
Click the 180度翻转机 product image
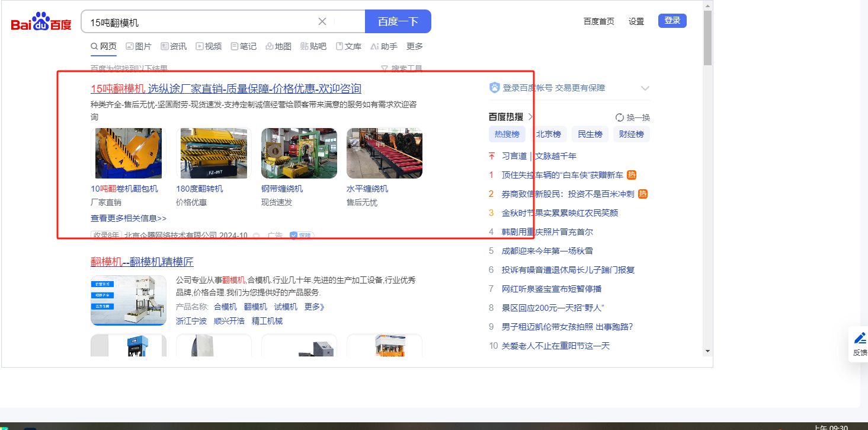pyautogui.click(x=214, y=153)
